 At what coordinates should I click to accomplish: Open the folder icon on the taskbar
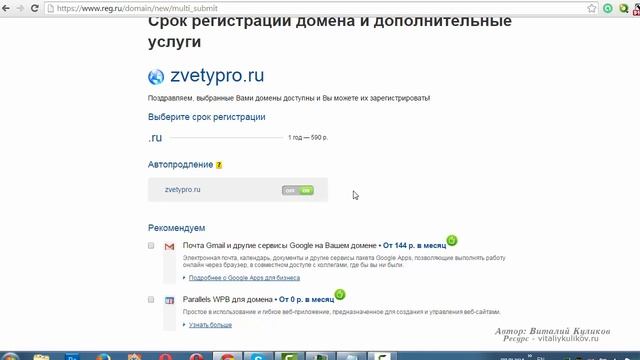pyautogui.click(x=41, y=356)
